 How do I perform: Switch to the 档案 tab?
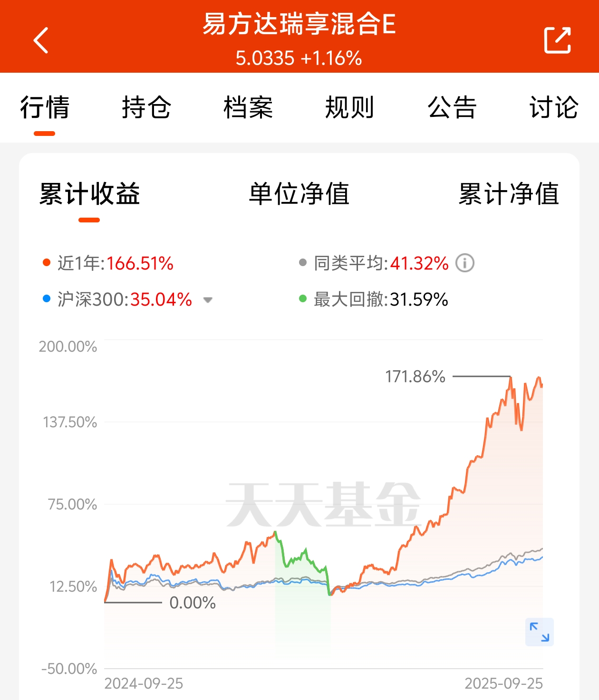coord(248,107)
